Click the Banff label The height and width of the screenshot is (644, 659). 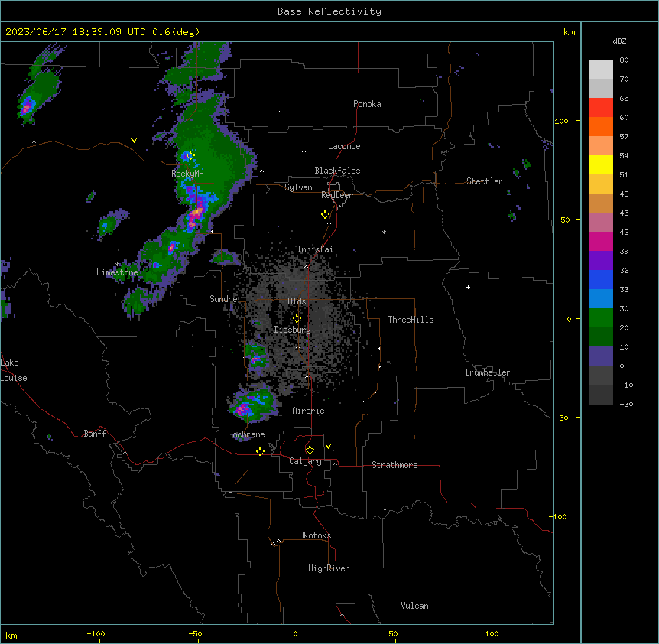95,434
